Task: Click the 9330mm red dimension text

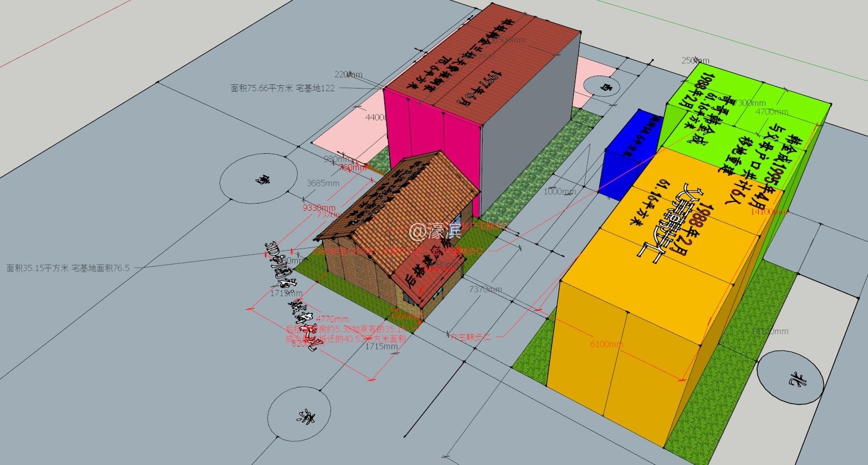Action: tap(319, 208)
